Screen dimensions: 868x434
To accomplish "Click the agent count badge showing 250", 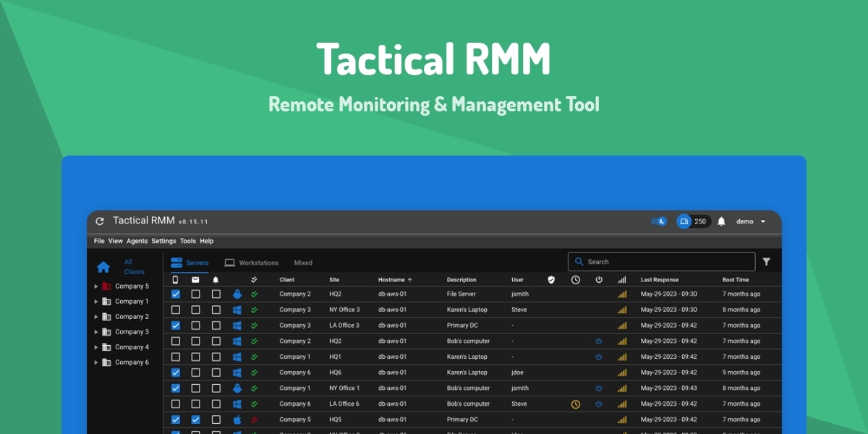I will point(693,221).
